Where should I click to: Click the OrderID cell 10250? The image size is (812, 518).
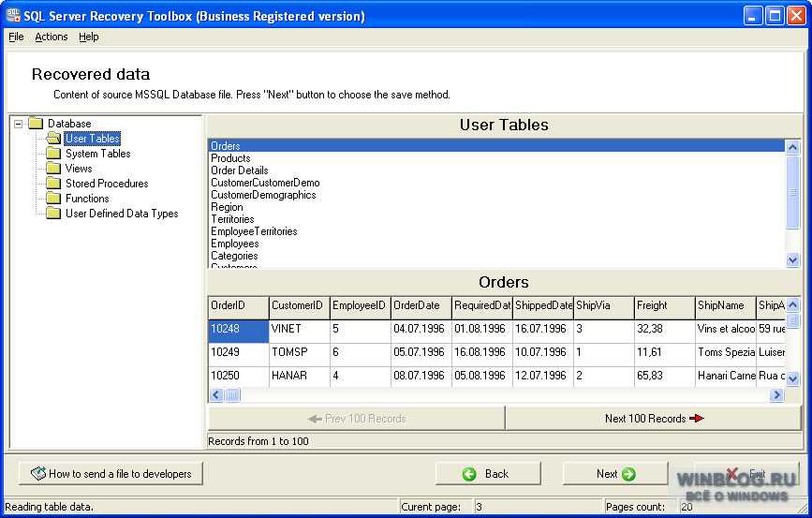point(239,377)
